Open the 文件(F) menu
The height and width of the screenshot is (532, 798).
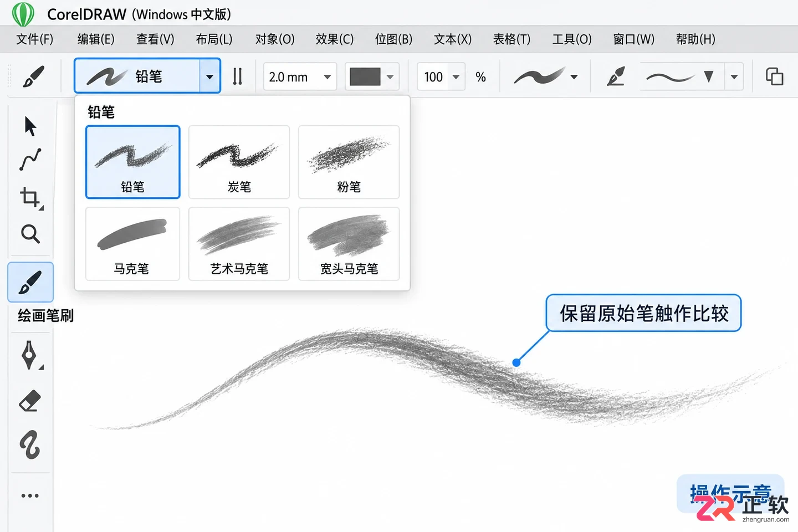pyautogui.click(x=35, y=39)
